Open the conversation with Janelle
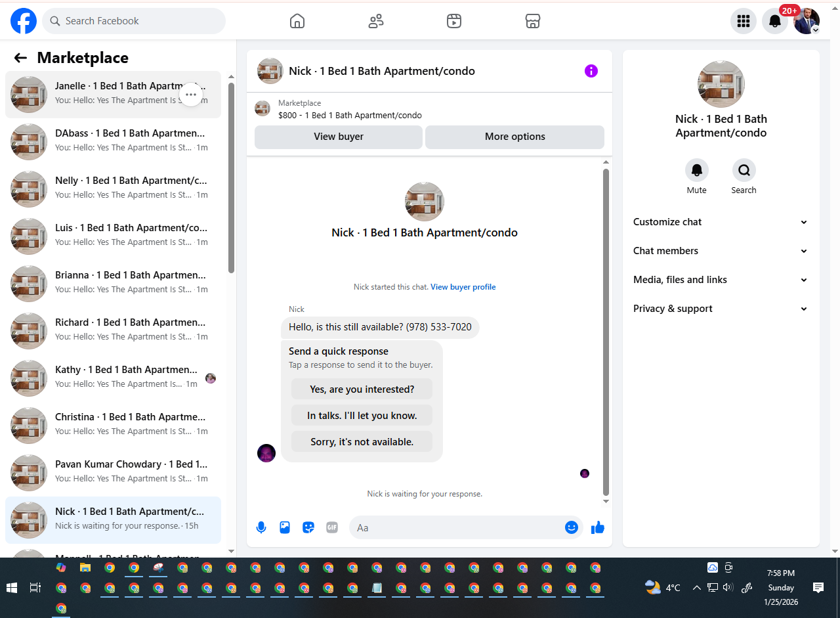The height and width of the screenshot is (618, 840). (113, 95)
